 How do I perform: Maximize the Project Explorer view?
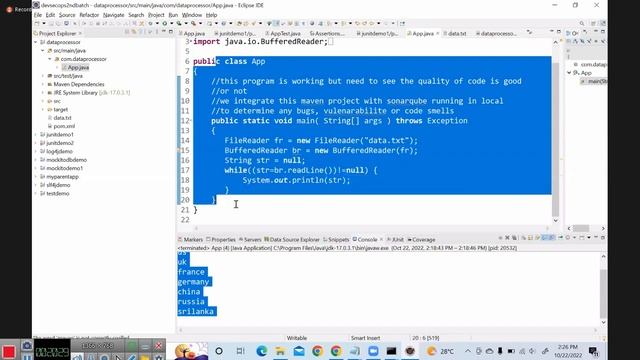(171, 32)
